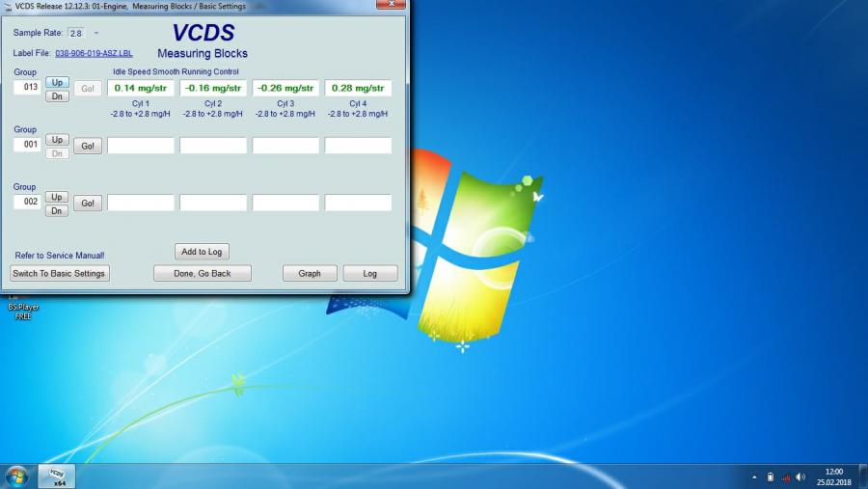This screenshot has height=489, width=868.
Task: Increase Group 013 with Up button
Action: [x=57, y=82]
